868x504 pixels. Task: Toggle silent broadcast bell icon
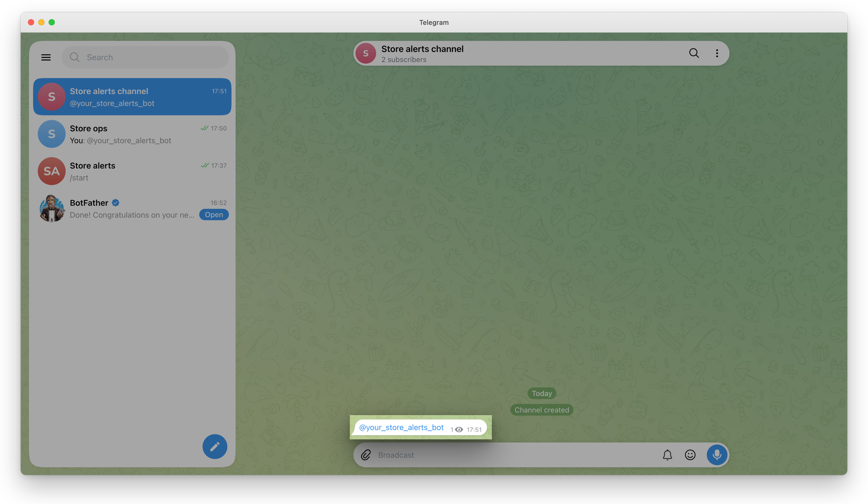[x=667, y=455]
